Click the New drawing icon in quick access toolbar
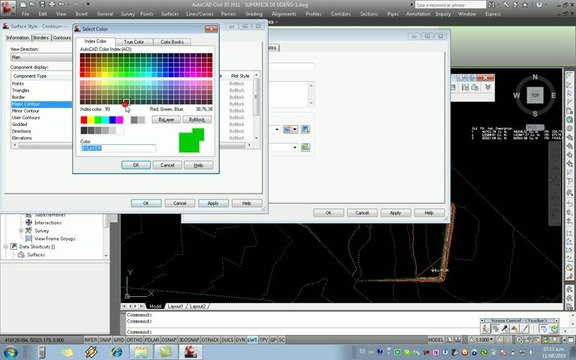This screenshot has height=360, width=576. tap(23, 5)
